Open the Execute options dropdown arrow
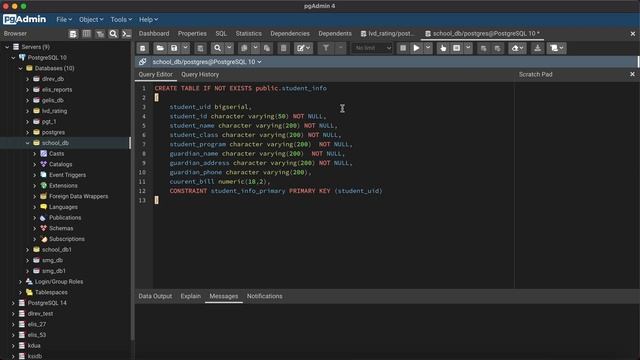This screenshot has height=360, width=640. (x=428, y=48)
